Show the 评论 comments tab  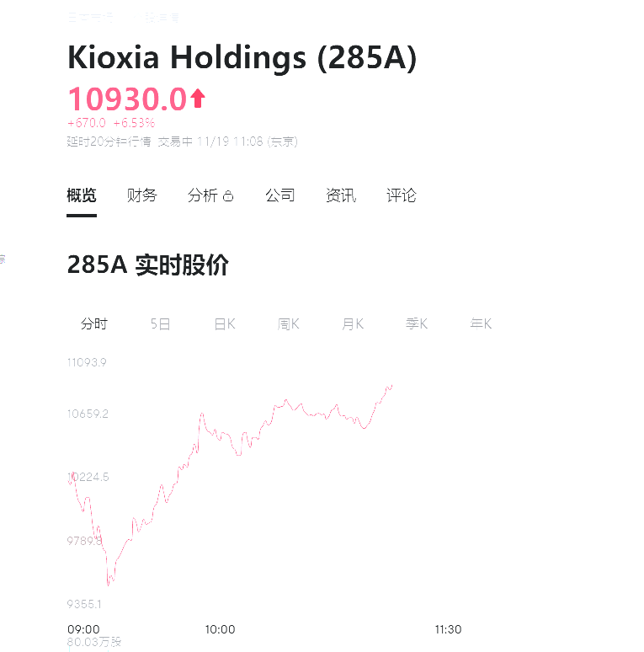point(402,195)
